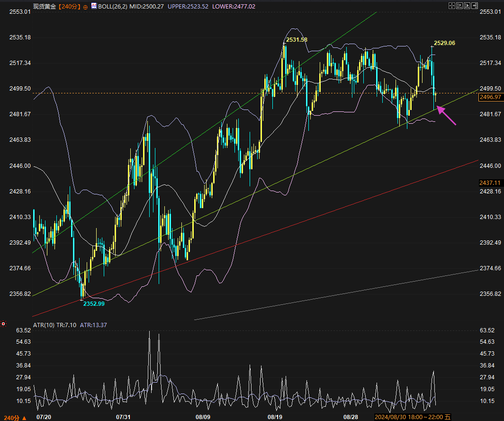504x421 pixels.
Task: Open the 【240分】 period label in header
Action: [69, 7]
